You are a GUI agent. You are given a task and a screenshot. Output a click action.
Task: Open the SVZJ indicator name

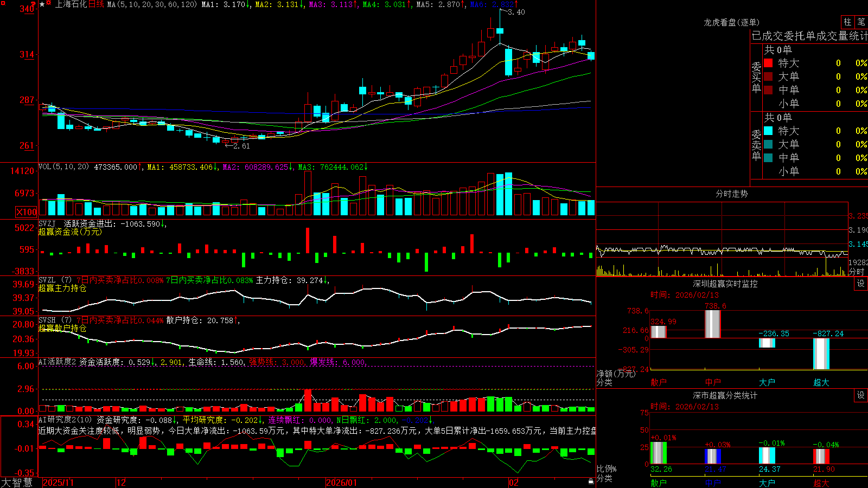click(47, 223)
